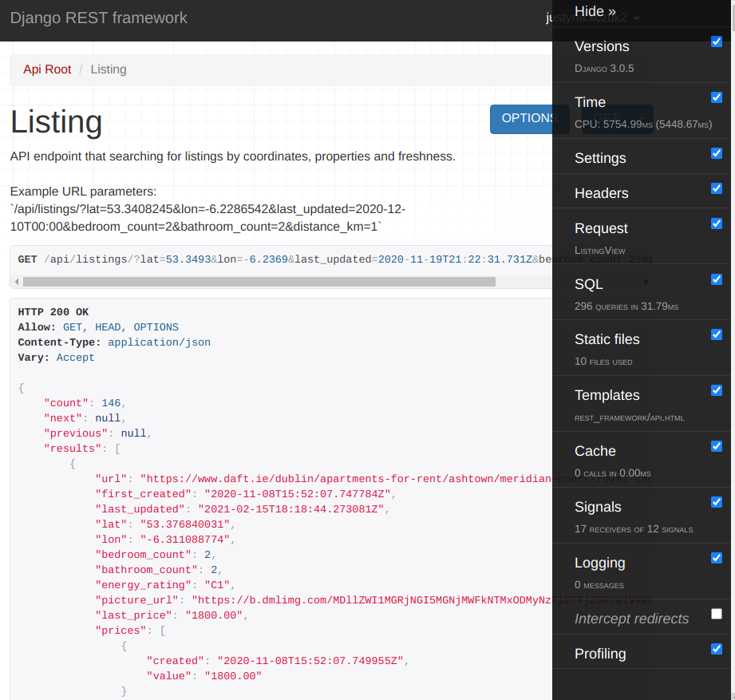Hide the debug toolbar sidebar
735x700 pixels.
click(595, 11)
